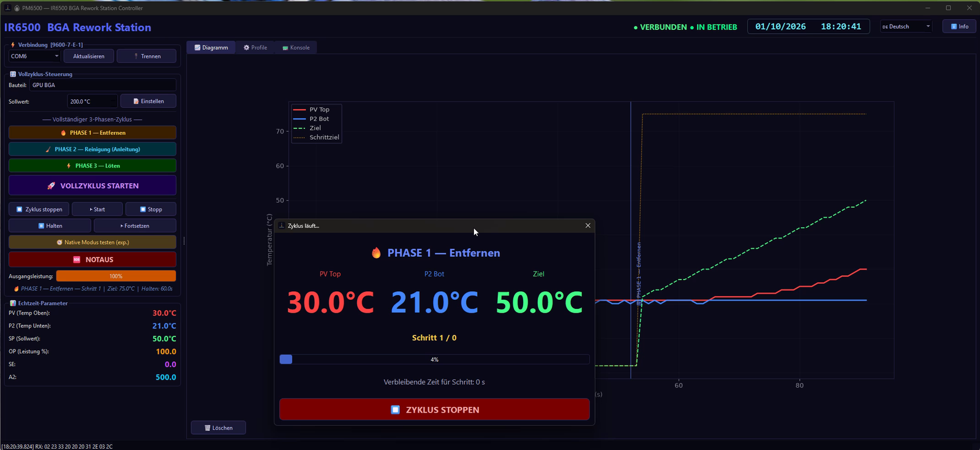The image size is (980, 450).
Task: Click the rocket VOLLZYKLUS STARTEN button
Action: [x=92, y=185]
